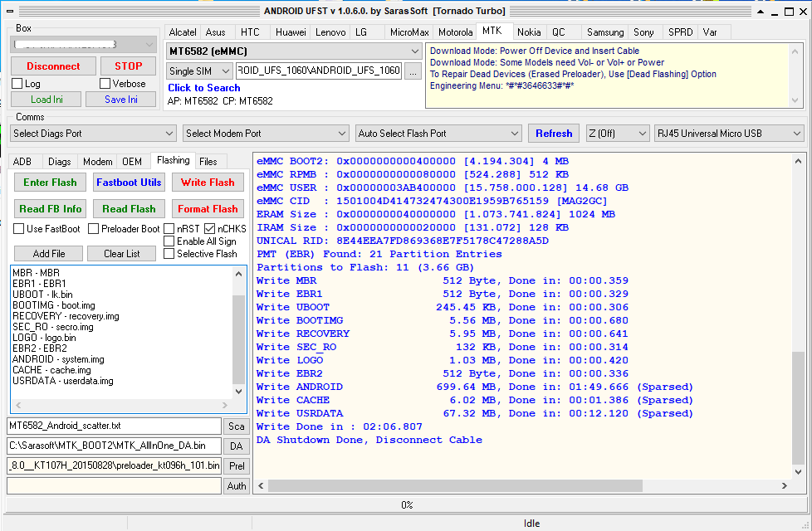The height and width of the screenshot is (531, 812).
Task: Click the Prel preloader button
Action: point(236,465)
